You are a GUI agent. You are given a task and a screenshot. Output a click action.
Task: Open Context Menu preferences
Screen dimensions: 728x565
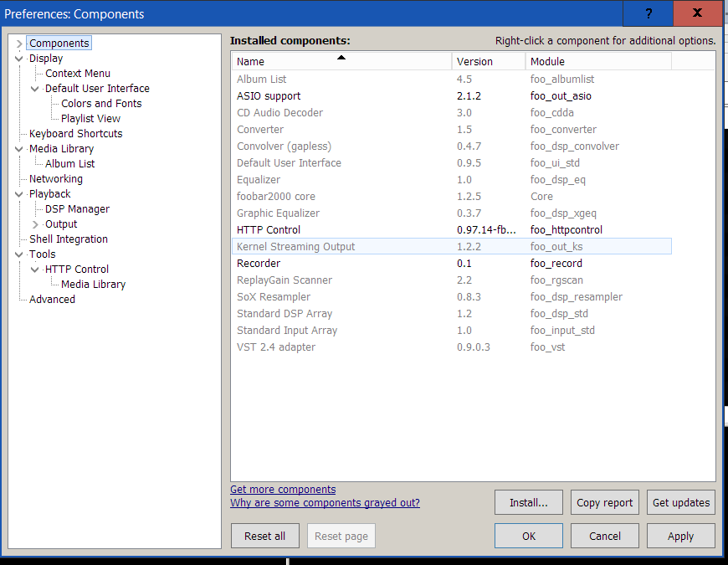click(x=78, y=74)
